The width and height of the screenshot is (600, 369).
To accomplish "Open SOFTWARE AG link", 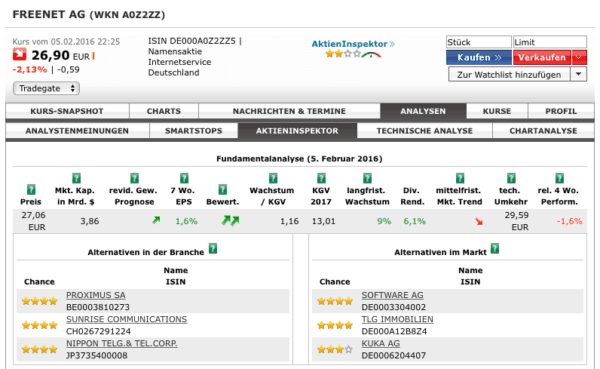I will click(393, 295).
